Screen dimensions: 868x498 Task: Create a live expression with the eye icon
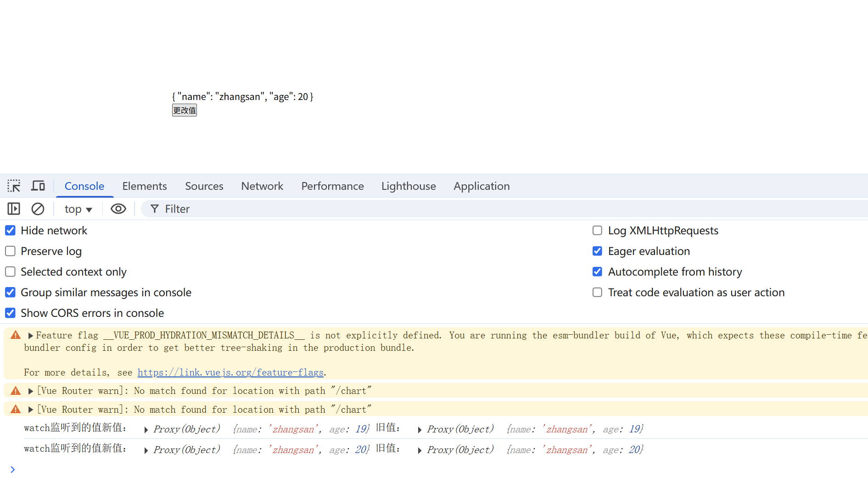coord(118,209)
